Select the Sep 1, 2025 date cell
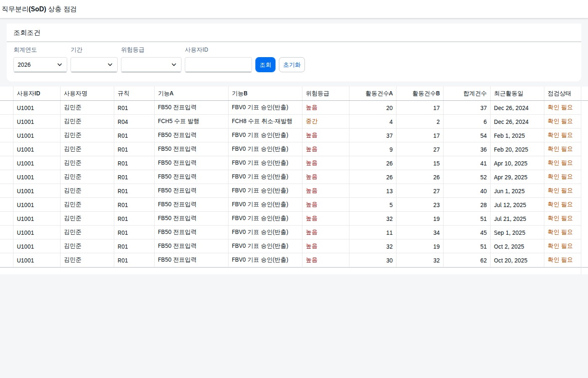Screen dimensions: 588x378 click(517, 233)
